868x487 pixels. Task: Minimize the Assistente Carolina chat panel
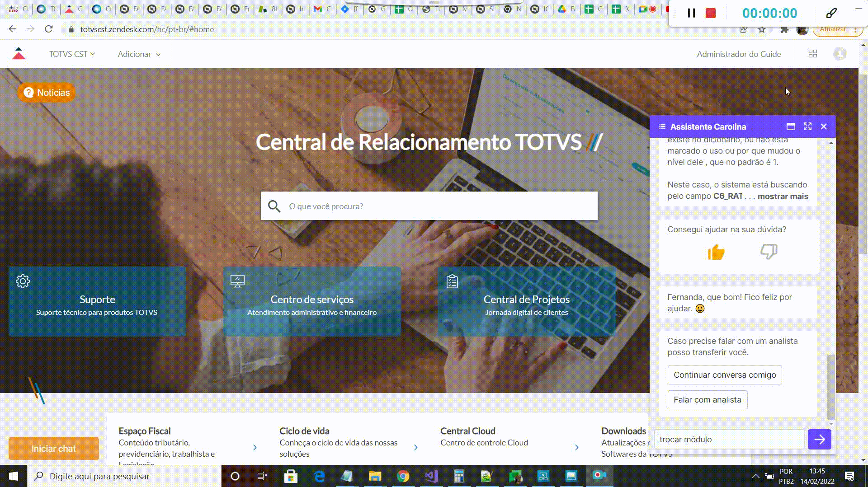coord(791,126)
